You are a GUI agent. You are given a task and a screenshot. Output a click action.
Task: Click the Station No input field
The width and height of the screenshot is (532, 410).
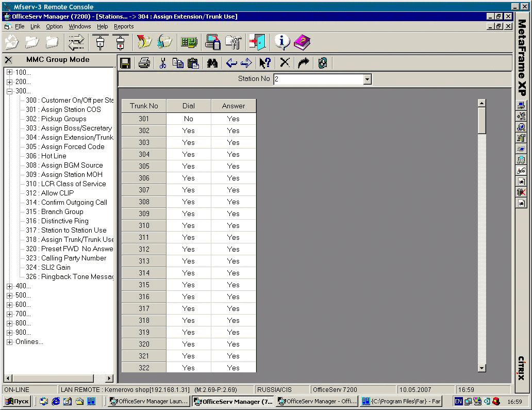(319, 79)
